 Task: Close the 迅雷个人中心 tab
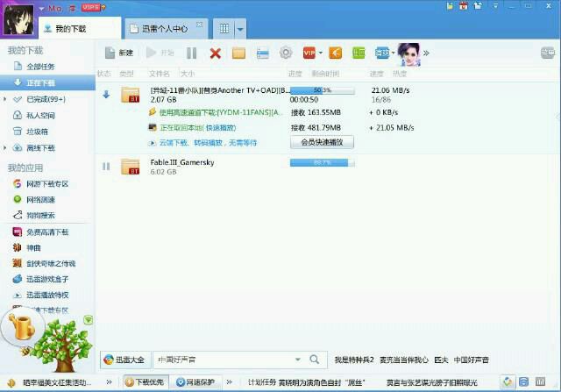click(x=199, y=25)
